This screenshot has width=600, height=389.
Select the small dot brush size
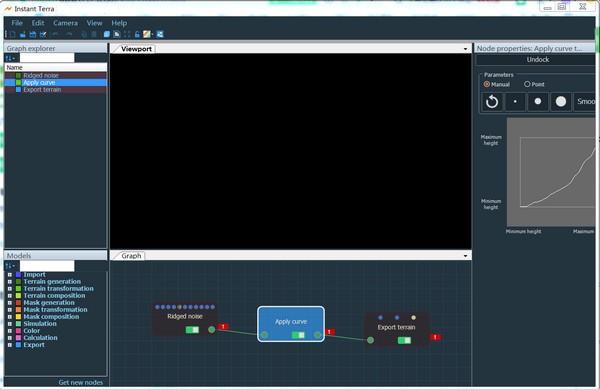(515, 102)
